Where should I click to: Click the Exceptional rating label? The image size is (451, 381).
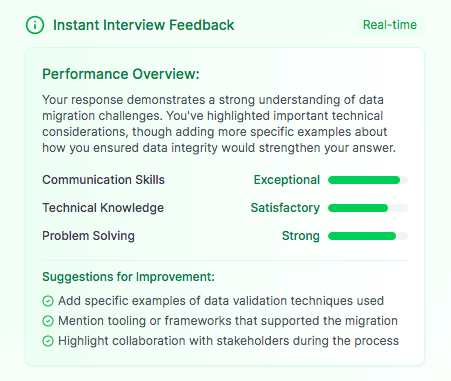[287, 180]
